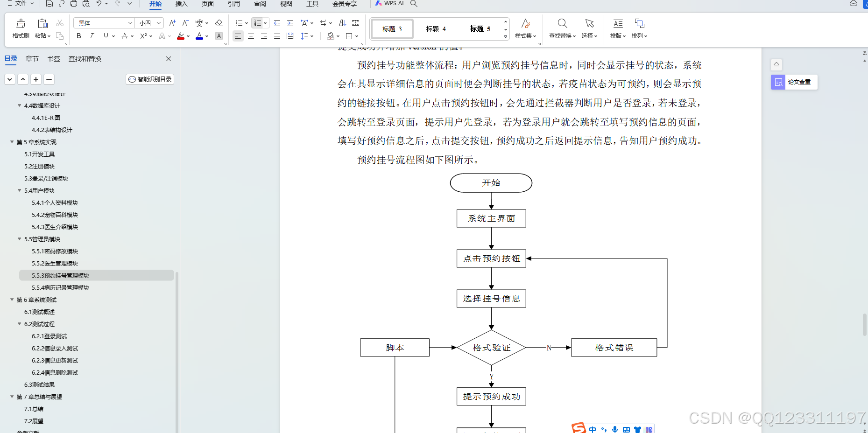This screenshot has height=433, width=868.
Task: Open the bullet list style dropdown arrow
Action: click(247, 23)
